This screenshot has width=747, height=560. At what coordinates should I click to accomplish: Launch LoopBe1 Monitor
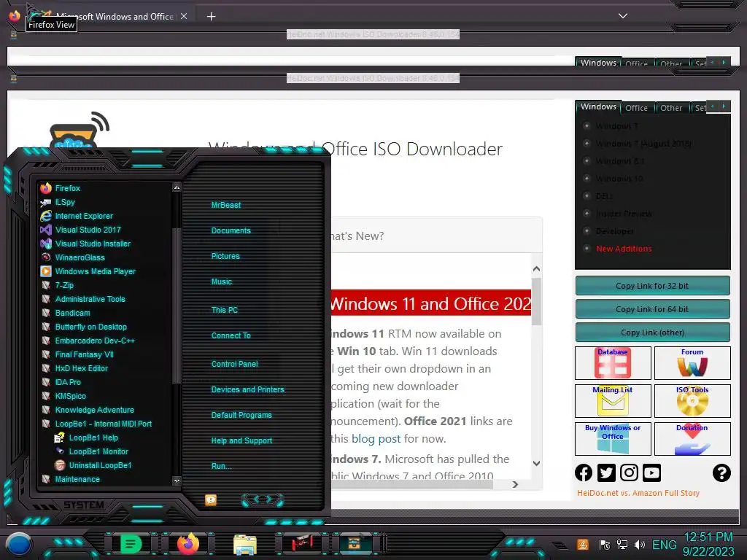click(91, 451)
